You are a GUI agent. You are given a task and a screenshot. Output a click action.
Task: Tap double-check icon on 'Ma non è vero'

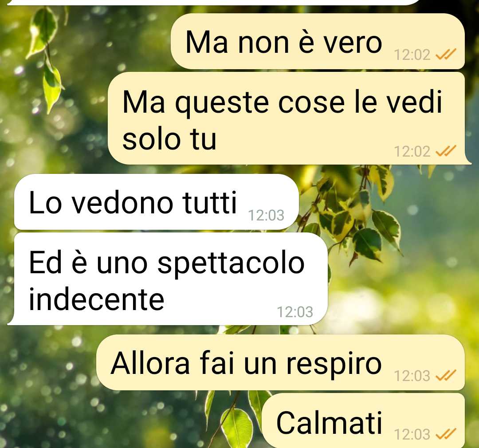(x=446, y=55)
